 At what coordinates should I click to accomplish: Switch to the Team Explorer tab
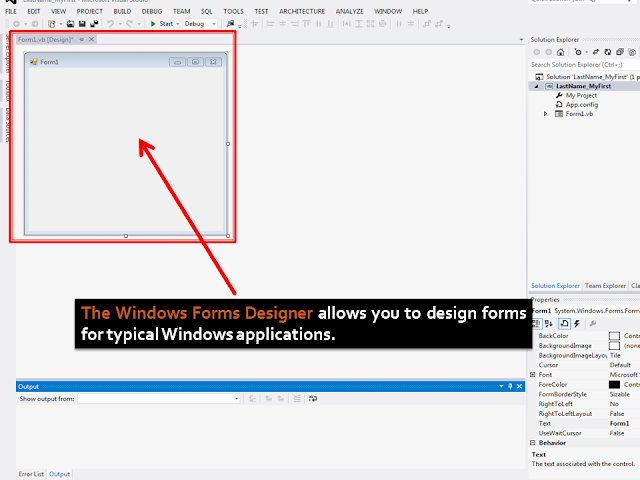tap(605, 286)
